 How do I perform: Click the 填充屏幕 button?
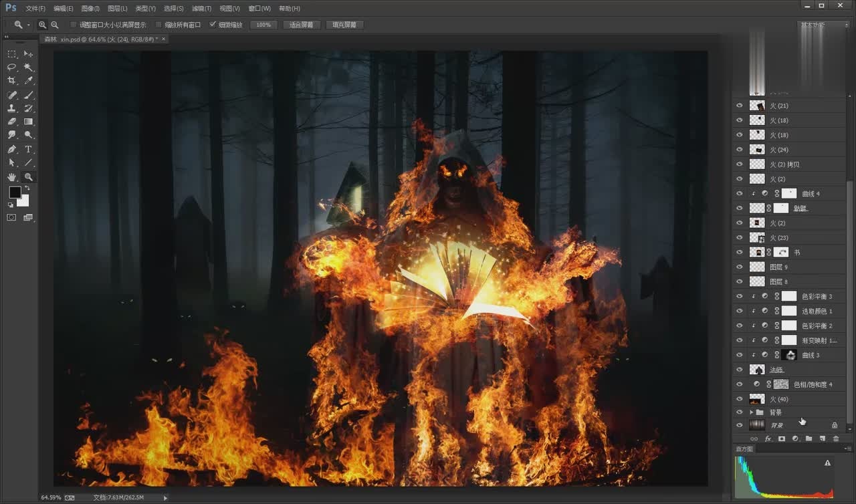[x=344, y=25]
